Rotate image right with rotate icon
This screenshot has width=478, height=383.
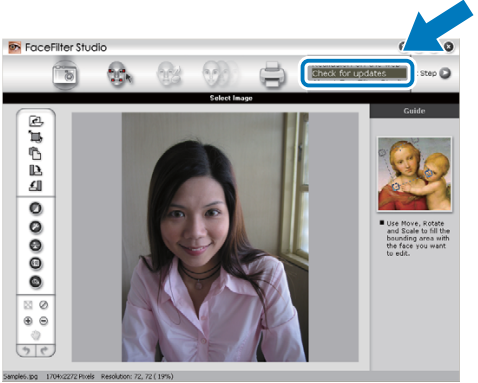pyautogui.click(x=35, y=170)
